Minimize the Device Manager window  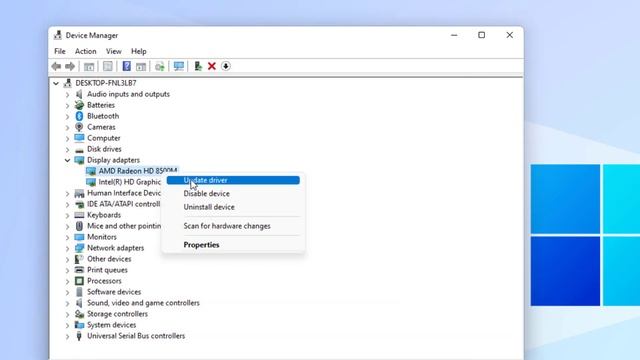pyautogui.click(x=454, y=35)
